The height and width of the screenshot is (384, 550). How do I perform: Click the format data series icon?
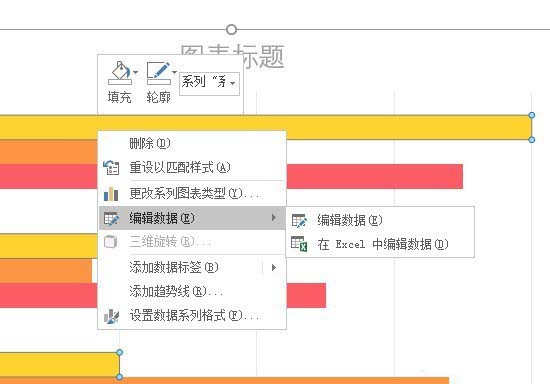tap(111, 316)
